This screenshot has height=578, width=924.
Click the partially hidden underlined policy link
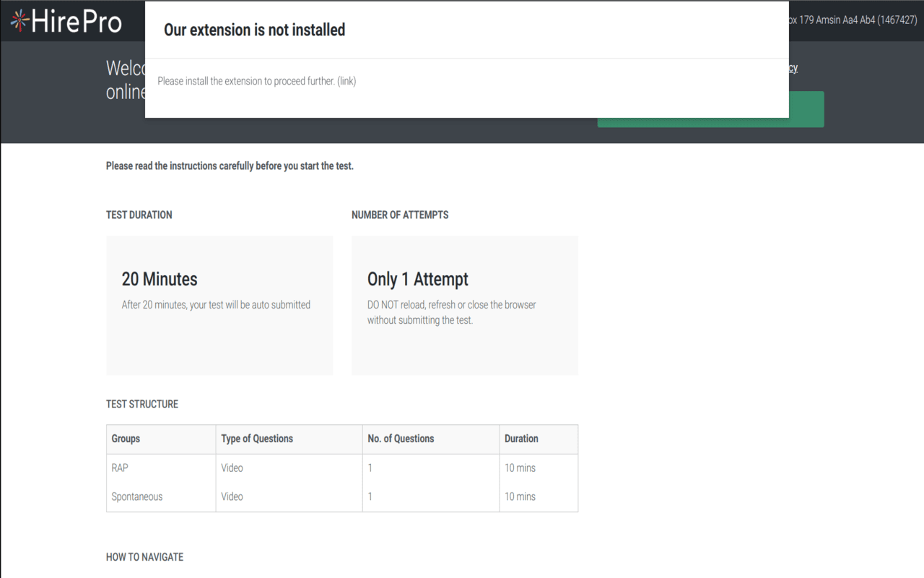(793, 68)
